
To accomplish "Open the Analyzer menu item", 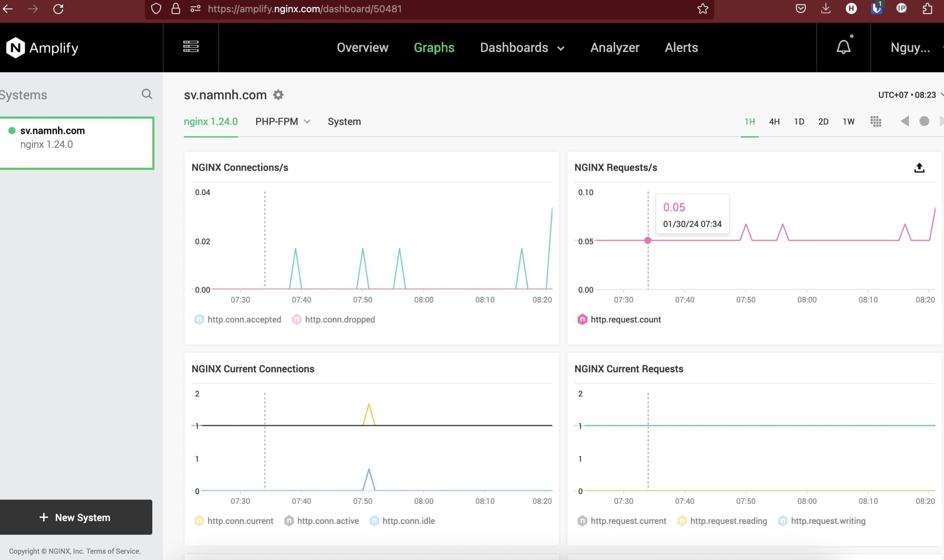I will click(614, 48).
